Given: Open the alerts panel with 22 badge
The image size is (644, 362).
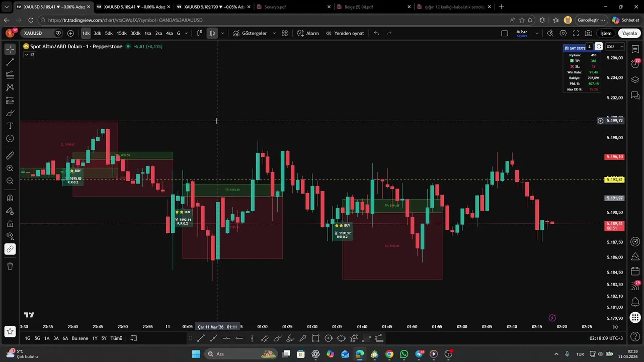Looking at the screenshot, I should pyautogui.click(x=635, y=64).
